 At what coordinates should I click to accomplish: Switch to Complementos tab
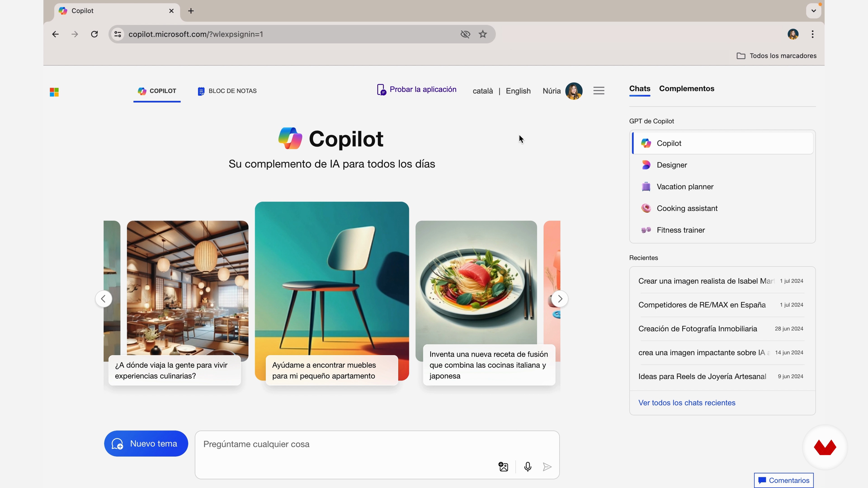686,89
